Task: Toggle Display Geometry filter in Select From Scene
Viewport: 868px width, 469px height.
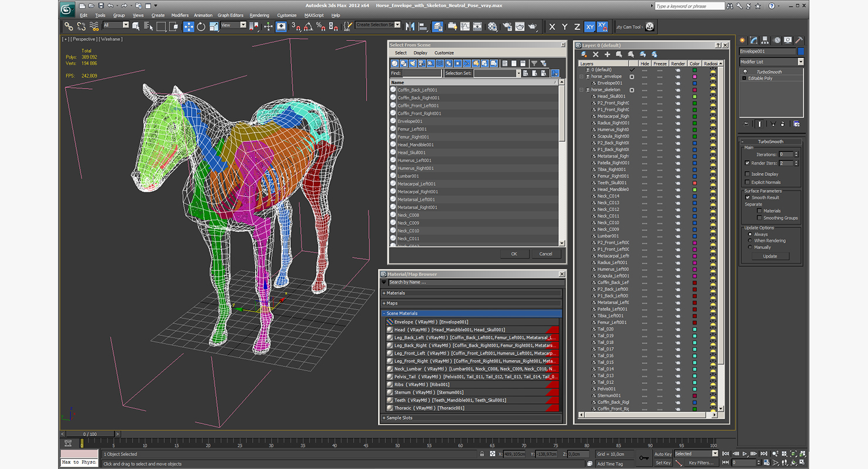Action: (x=395, y=63)
